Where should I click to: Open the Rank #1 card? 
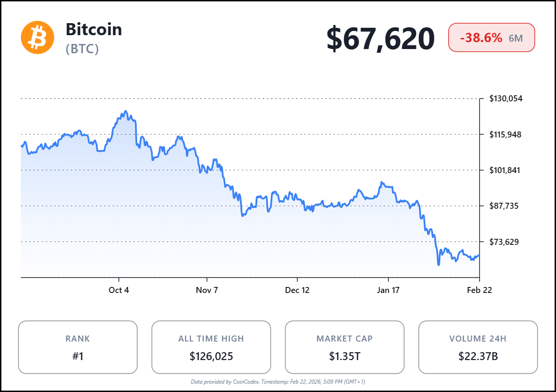(x=78, y=347)
